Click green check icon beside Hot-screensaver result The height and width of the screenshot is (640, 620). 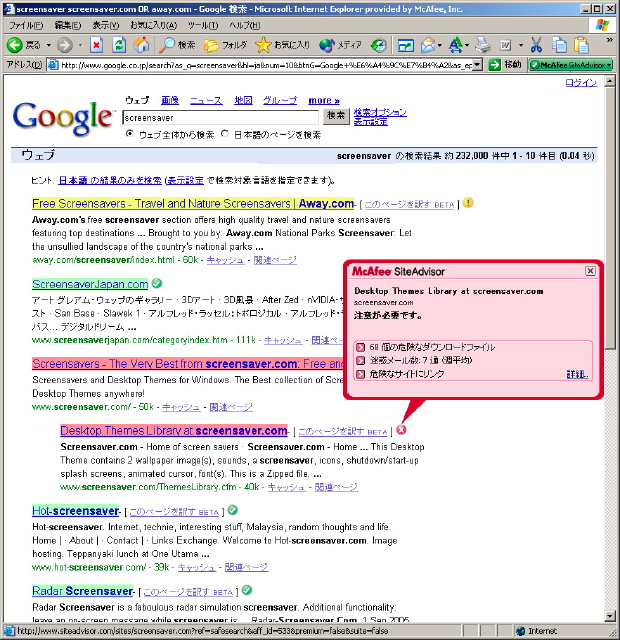(x=233, y=510)
